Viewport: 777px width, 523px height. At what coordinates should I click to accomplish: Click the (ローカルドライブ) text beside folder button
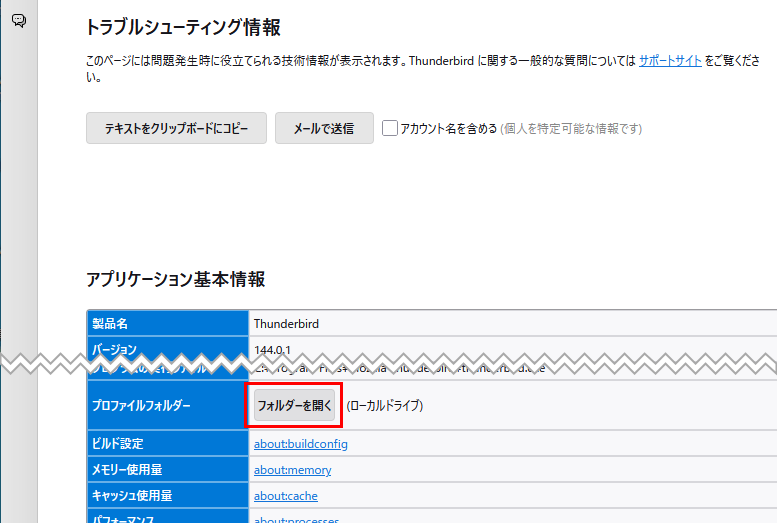385,406
